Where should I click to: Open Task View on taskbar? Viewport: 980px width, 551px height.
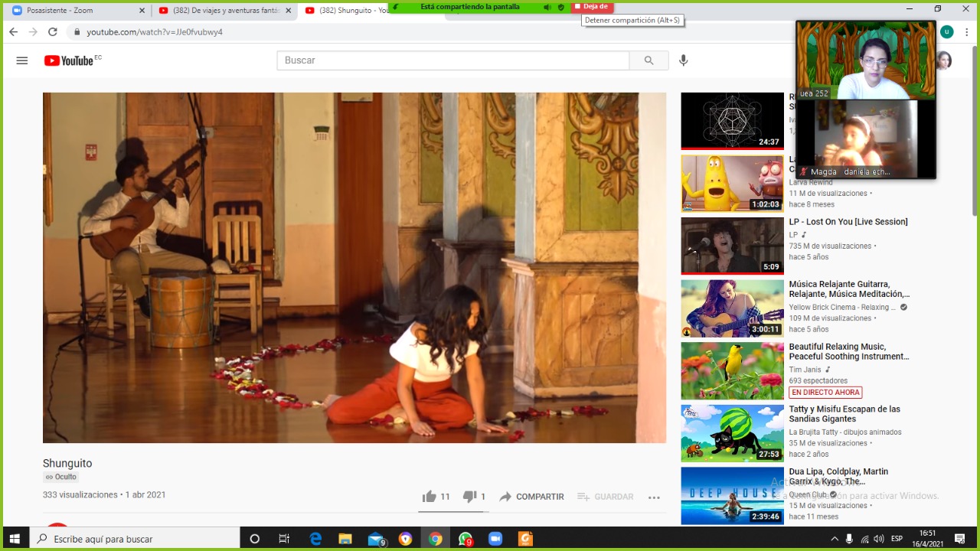pyautogui.click(x=284, y=539)
